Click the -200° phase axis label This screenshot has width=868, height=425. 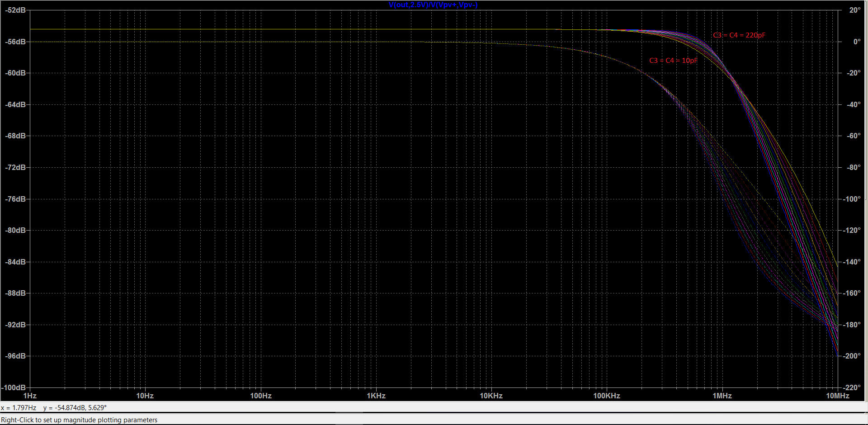(852, 356)
